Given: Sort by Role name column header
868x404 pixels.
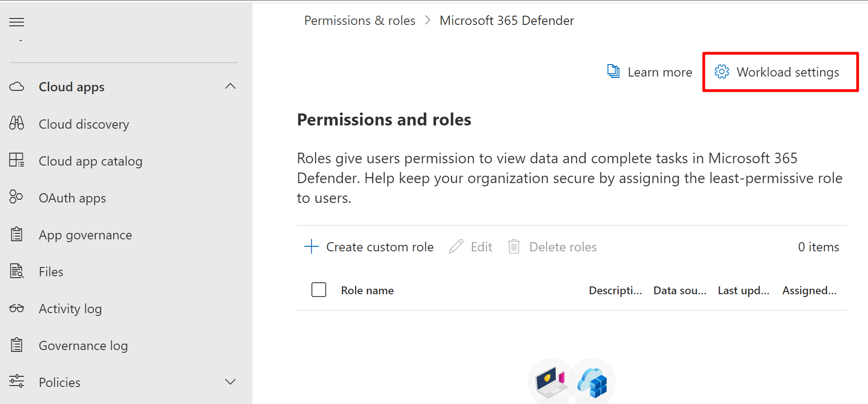Looking at the screenshot, I should pos(367,291).
